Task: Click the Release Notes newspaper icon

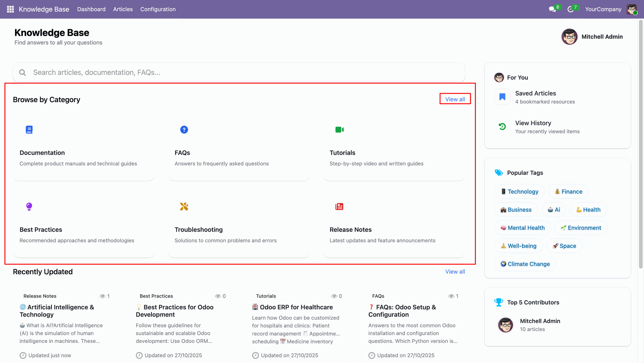Action: click(339, 206)
